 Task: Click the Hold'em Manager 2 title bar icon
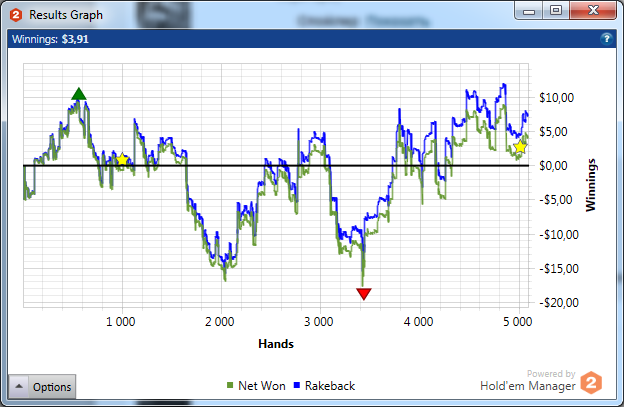tap(16, 15)
